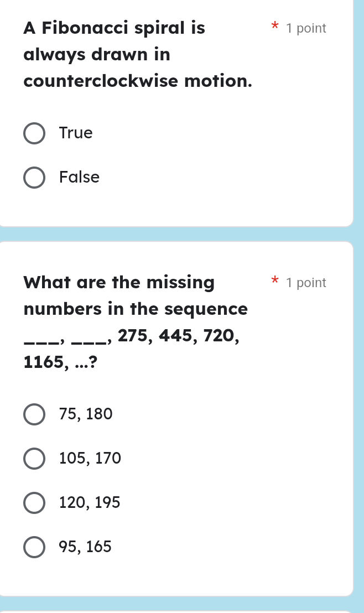Screen dimensions: 364x613
Task: Click the red asterisk on Fibonacci question
Action: click(273, 27)
